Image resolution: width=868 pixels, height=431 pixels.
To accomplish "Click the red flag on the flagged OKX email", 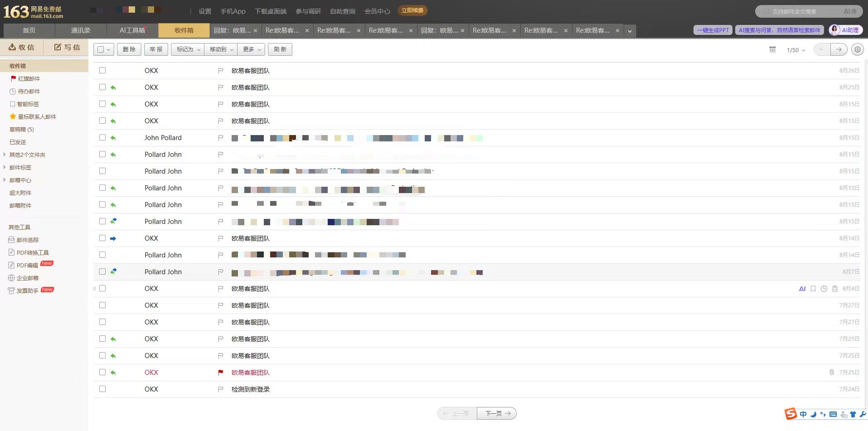I will pos(220,373).
